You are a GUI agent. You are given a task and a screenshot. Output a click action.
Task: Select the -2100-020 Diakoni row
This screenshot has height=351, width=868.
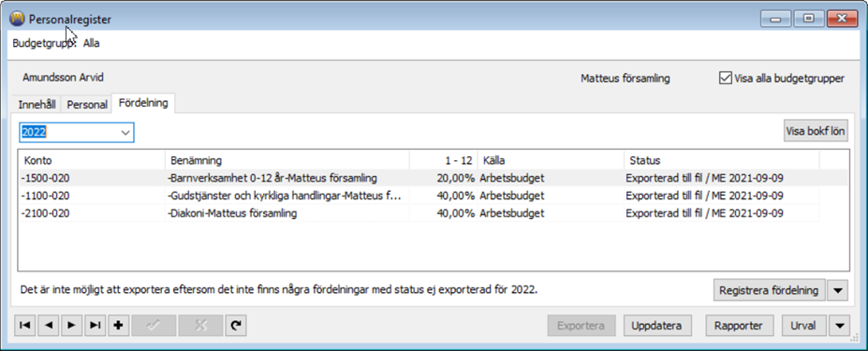419,213
